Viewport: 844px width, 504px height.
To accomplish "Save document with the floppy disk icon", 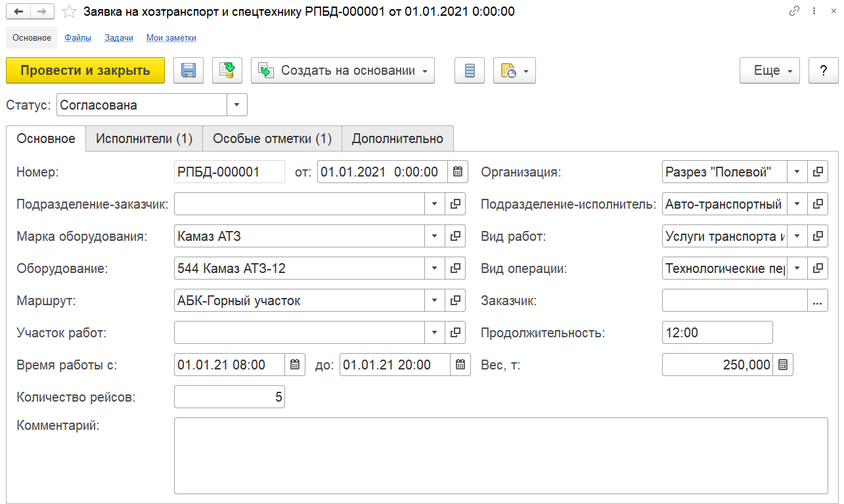I will pyautogui.click(x=189, y=70).
